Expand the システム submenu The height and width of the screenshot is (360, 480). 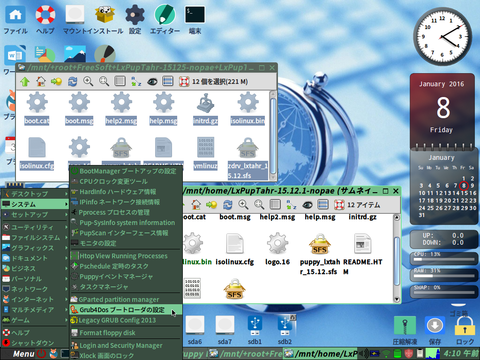click(x=35, y=204)
